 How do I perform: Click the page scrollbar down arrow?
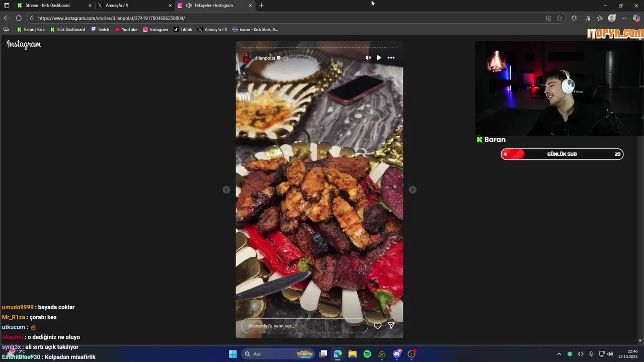point(640,340)
